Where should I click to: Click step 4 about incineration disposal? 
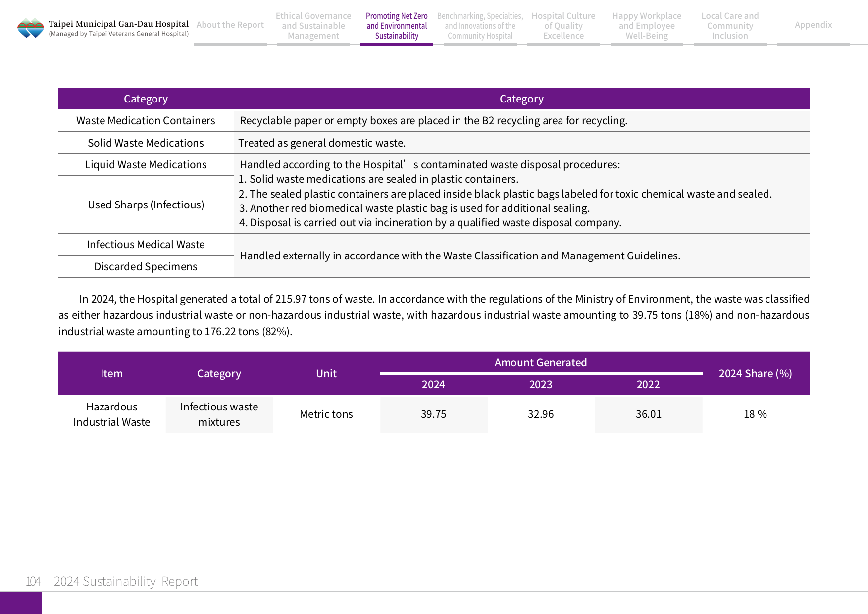point(430,222)
